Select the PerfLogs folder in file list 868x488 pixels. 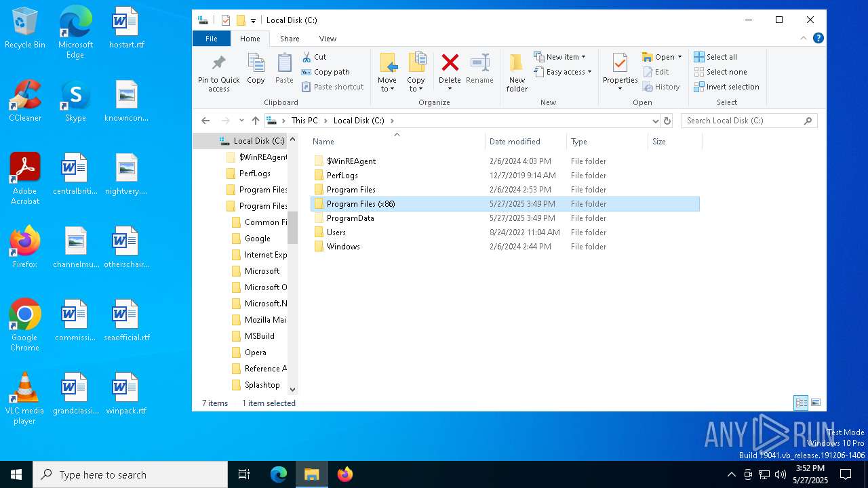pyautogui.click(x=505, y=176)
